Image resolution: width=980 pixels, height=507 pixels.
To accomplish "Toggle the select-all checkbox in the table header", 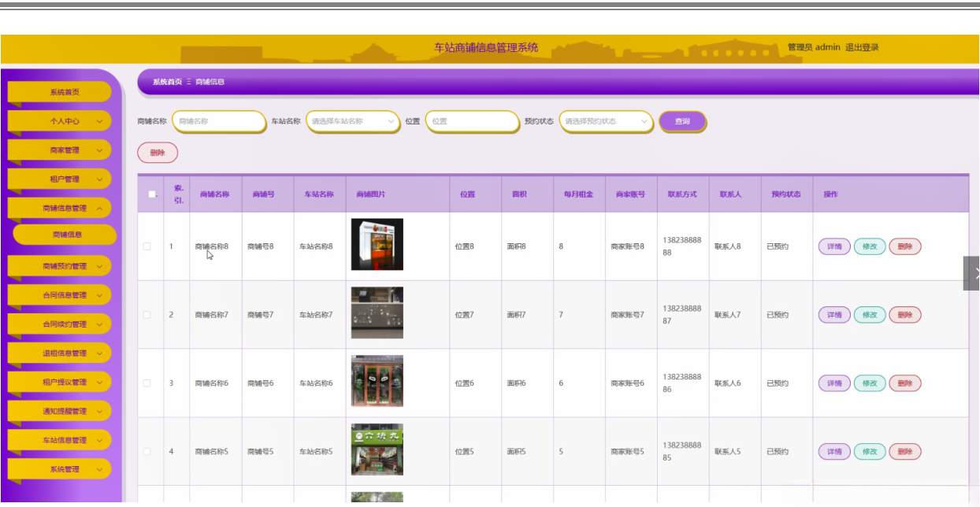I will pyautogui.click(x=151, y=194).
